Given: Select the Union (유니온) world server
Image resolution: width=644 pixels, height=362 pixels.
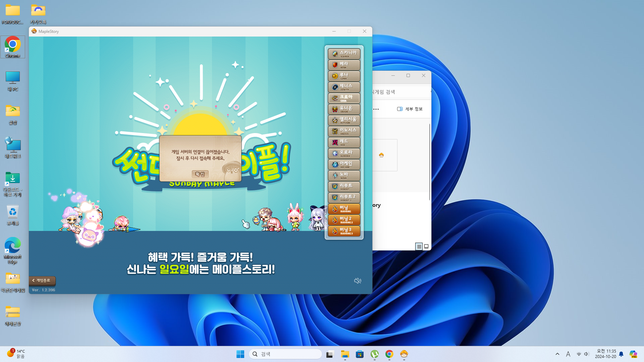Looking at the screenshot, I should coord(344,109).
